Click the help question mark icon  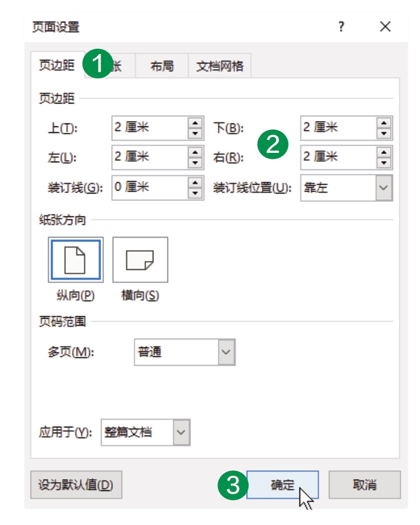tap(341, 26)
